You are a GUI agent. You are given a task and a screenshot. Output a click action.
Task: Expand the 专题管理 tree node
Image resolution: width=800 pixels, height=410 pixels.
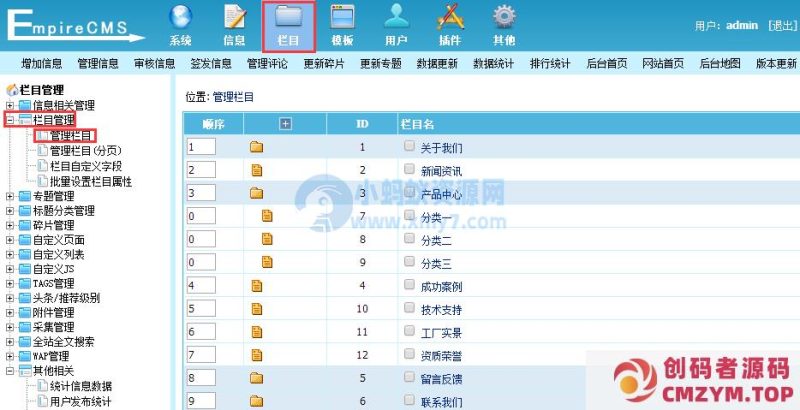(x=10, y=196)
